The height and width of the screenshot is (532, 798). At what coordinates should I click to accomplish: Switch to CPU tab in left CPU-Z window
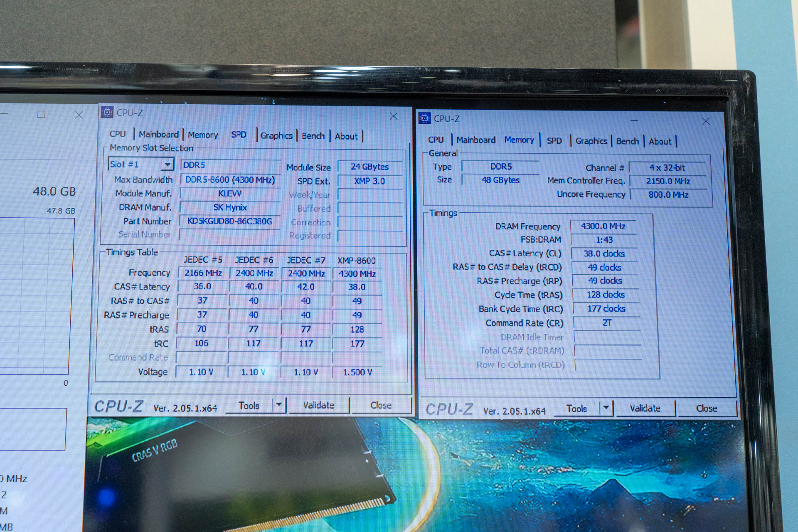(x=117, y=134)
